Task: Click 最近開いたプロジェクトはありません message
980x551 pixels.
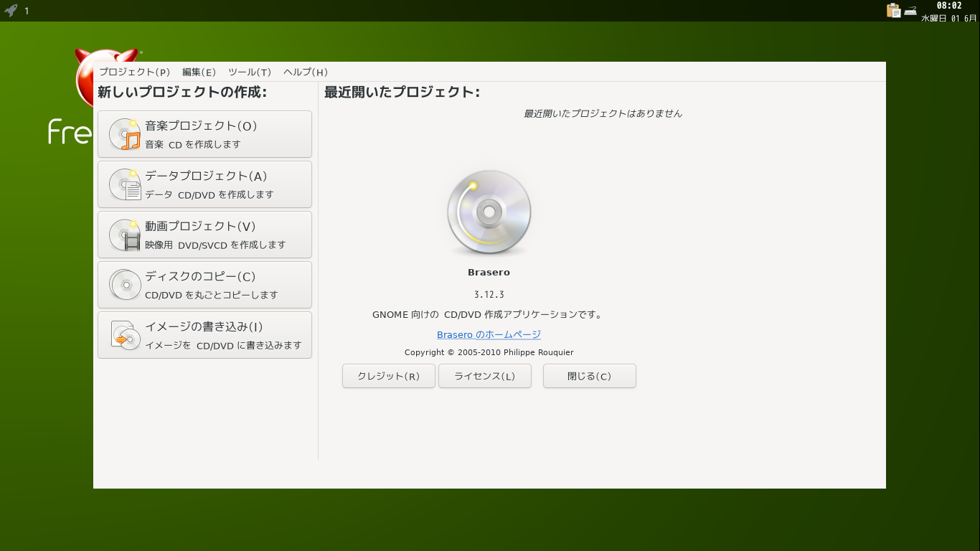Action: click(603, 113)
